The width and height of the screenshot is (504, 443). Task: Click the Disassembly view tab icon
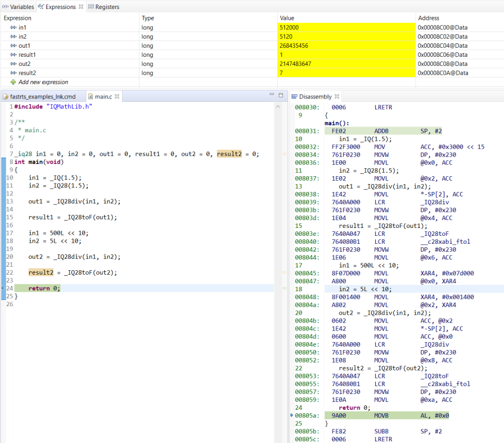pyautogui.click(x=294, y=97)
